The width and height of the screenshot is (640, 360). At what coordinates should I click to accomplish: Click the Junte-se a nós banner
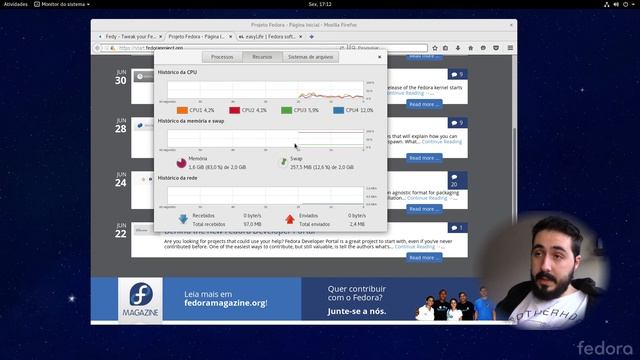tap(357, 311)
